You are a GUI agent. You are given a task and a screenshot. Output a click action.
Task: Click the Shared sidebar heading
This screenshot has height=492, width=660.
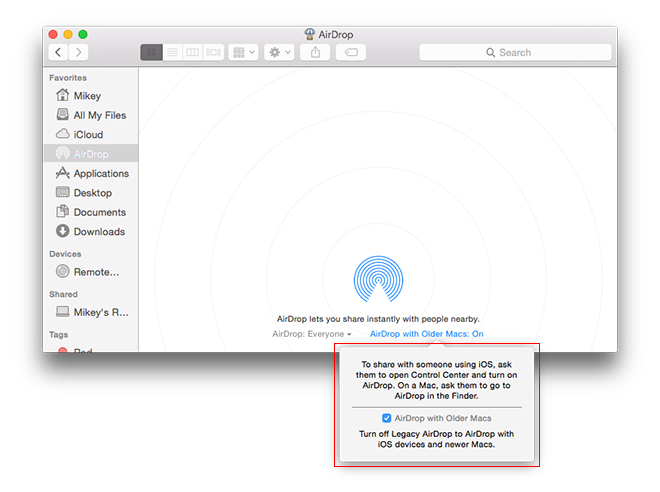(x=63, y=294)
